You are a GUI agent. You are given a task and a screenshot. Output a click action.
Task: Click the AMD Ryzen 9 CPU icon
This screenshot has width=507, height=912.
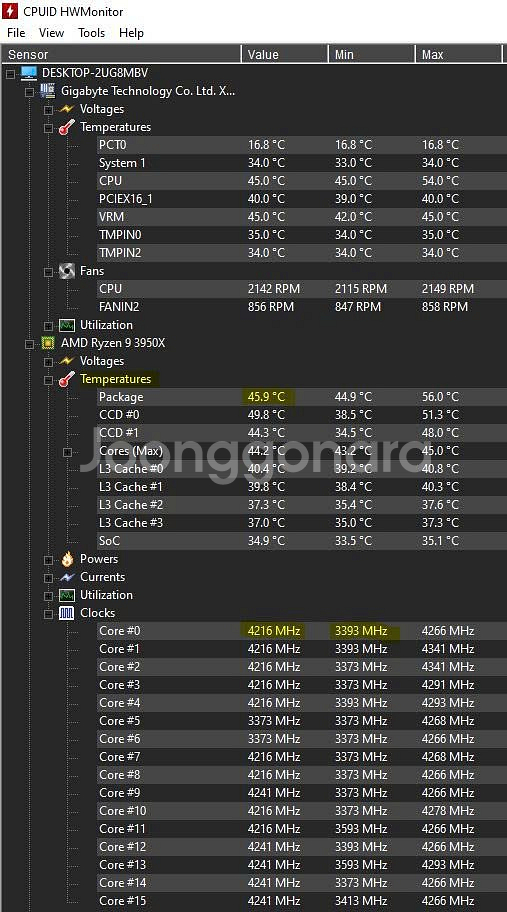coord(48,343)
